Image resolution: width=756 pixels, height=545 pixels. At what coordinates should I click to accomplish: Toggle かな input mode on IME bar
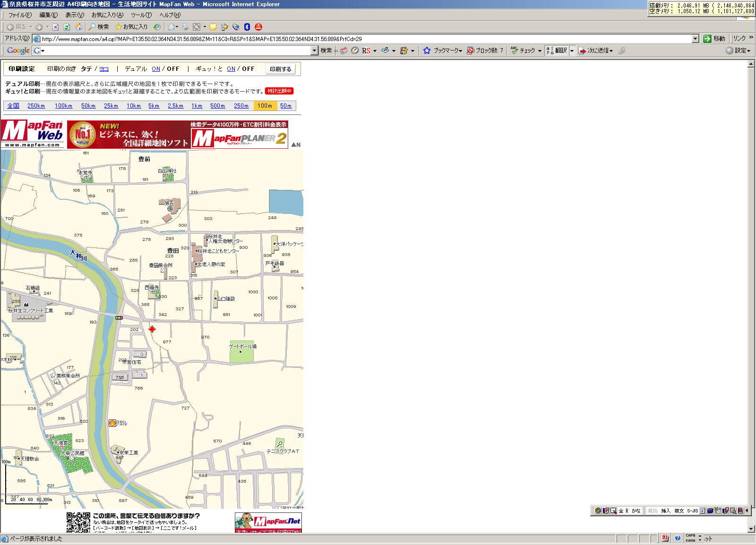pos(636,511)
